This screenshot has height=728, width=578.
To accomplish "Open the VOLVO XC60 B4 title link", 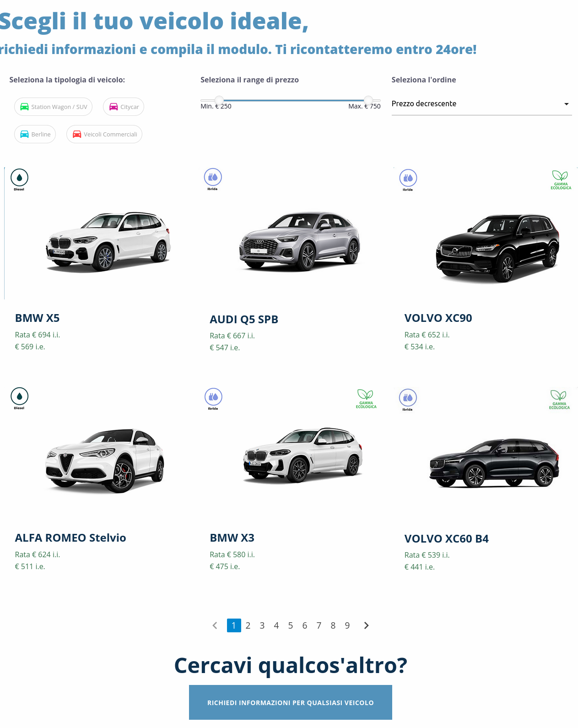I will (447, 539).
